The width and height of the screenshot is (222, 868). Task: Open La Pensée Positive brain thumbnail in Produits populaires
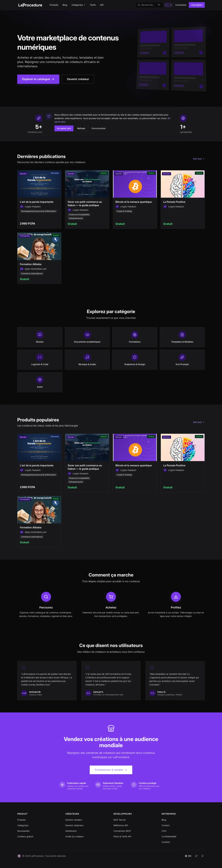[x=183, y=448]
